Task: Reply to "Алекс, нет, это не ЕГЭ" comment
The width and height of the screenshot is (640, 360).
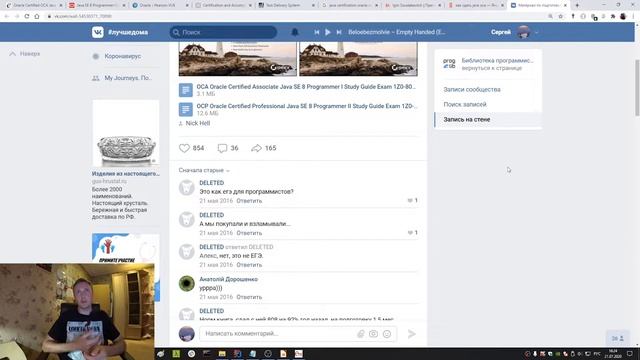Action: tap(249, 265)
